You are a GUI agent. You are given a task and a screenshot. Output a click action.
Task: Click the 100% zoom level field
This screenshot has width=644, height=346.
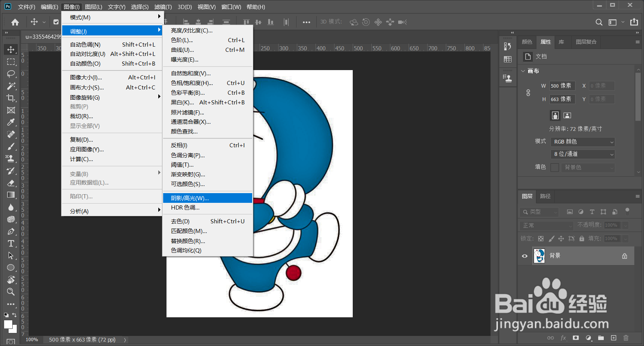(x=32, y=340)
